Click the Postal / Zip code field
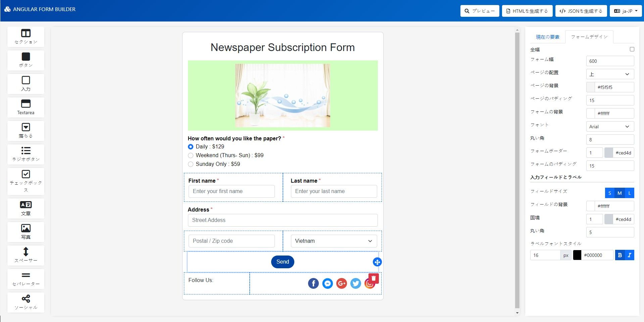644x322 pixels. tap(232, 241)
